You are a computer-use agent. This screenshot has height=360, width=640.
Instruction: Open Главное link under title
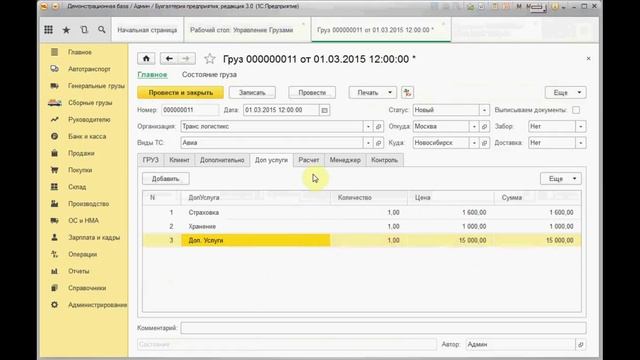tap(152, 75)
